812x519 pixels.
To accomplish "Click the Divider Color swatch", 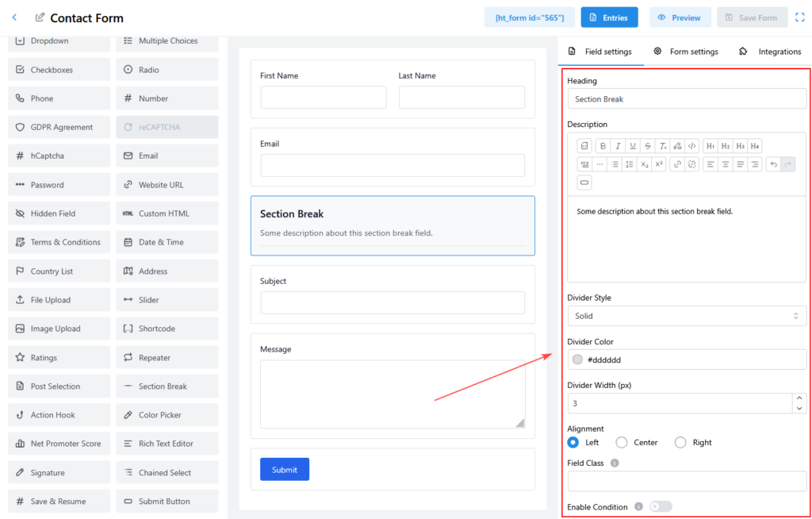I will (x=577, y=359).
